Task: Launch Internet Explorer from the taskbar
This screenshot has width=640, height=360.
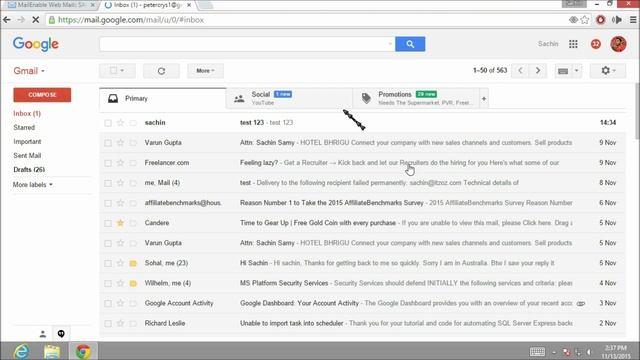Action: pos(21,351)
